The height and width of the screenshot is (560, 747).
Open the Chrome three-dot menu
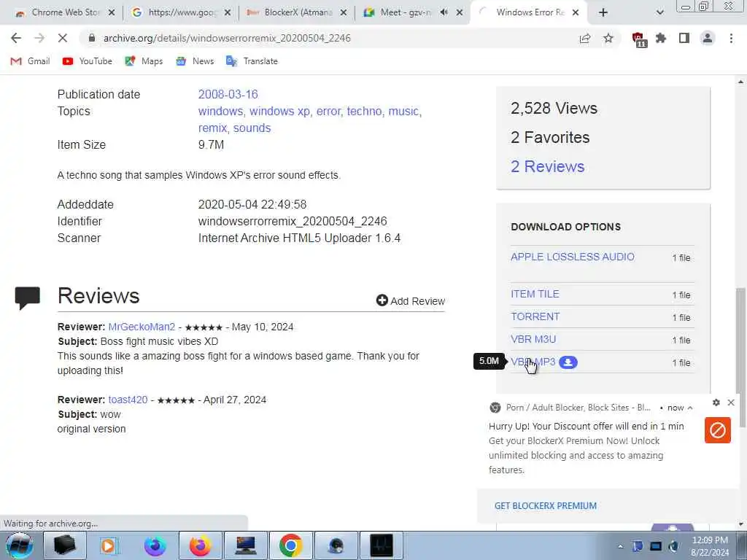pyautogui.click(x=731, y=38)
